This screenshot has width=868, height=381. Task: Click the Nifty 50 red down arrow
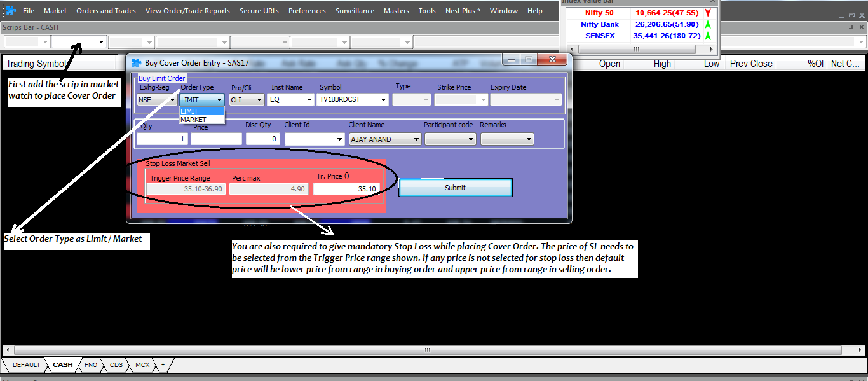click(x=707, y=13)
